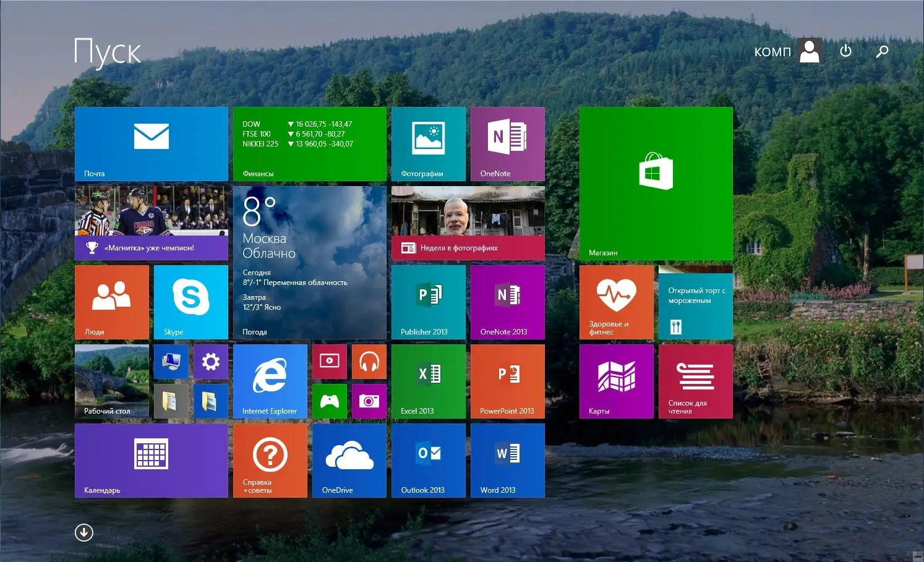Open the OneDrive tile
924x562 pixels.
click(349, 461)
